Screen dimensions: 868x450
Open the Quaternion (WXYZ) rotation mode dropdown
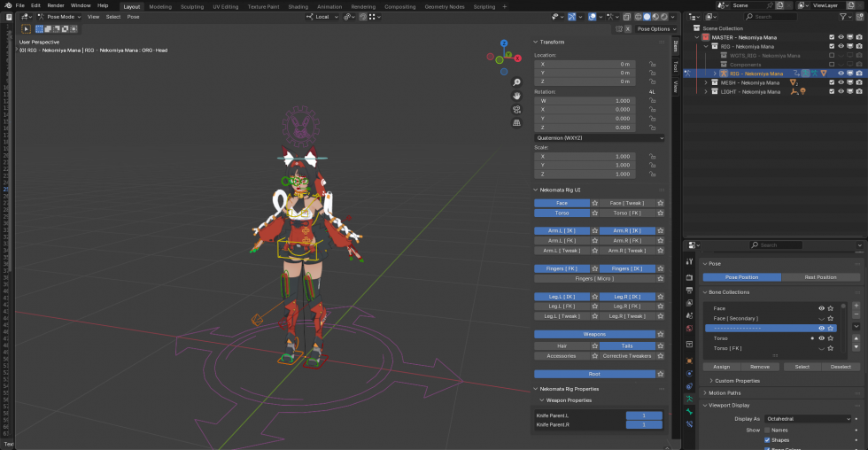tap(599, 138)
